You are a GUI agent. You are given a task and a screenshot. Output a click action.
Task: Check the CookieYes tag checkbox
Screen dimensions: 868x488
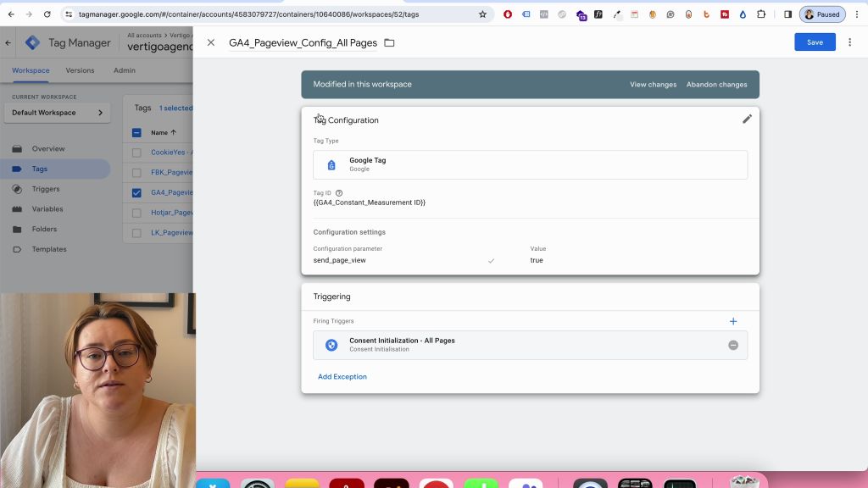click(136, 152)
